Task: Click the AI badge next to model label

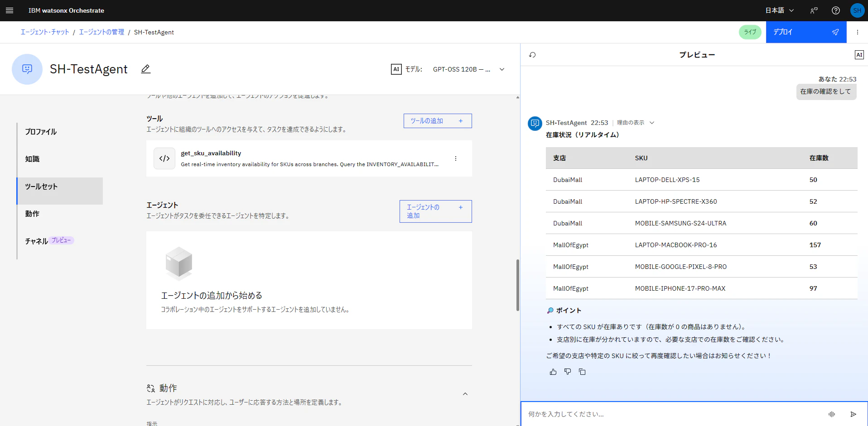Action: 396,69
